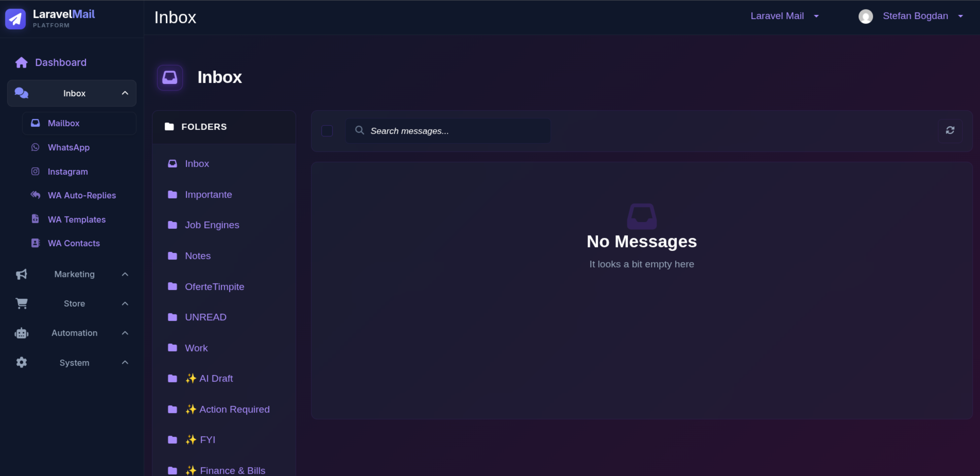Click the refresh messages icon
Screen dimensions: 980x476
coord(950,131)
